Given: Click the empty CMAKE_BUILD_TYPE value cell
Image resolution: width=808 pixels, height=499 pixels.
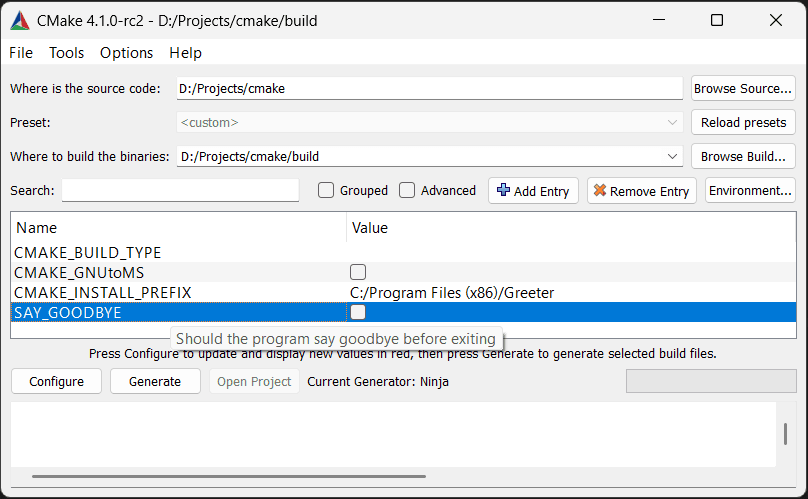Looking at the screenshot, I should 571,252.
